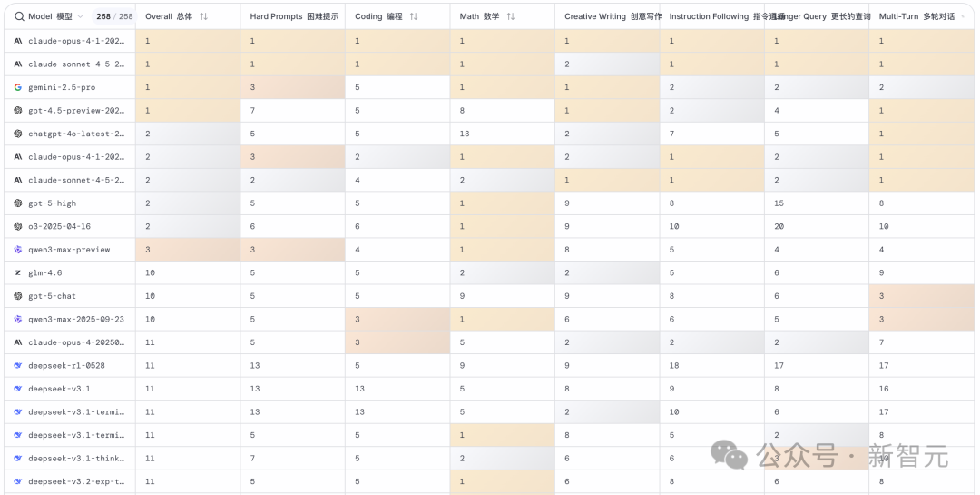Select the chatgpt-4o-latest model name
Viewport: 980px width, 495px height.
(76, 134)
